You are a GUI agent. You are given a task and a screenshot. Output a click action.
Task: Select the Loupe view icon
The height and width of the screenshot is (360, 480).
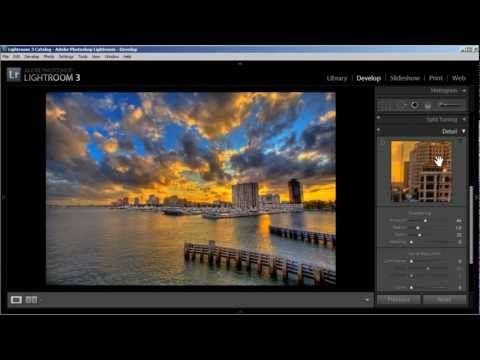[x=16, y=300]
